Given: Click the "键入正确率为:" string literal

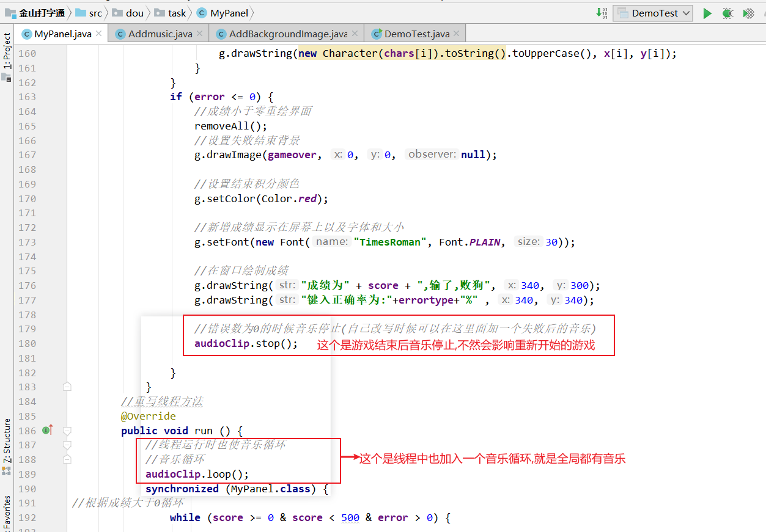Looking at the screenshot, I should [347, 300].
